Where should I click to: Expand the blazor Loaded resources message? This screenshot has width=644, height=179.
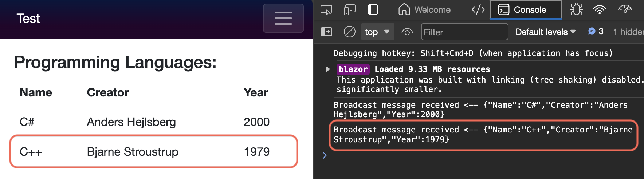coord(327,69)
